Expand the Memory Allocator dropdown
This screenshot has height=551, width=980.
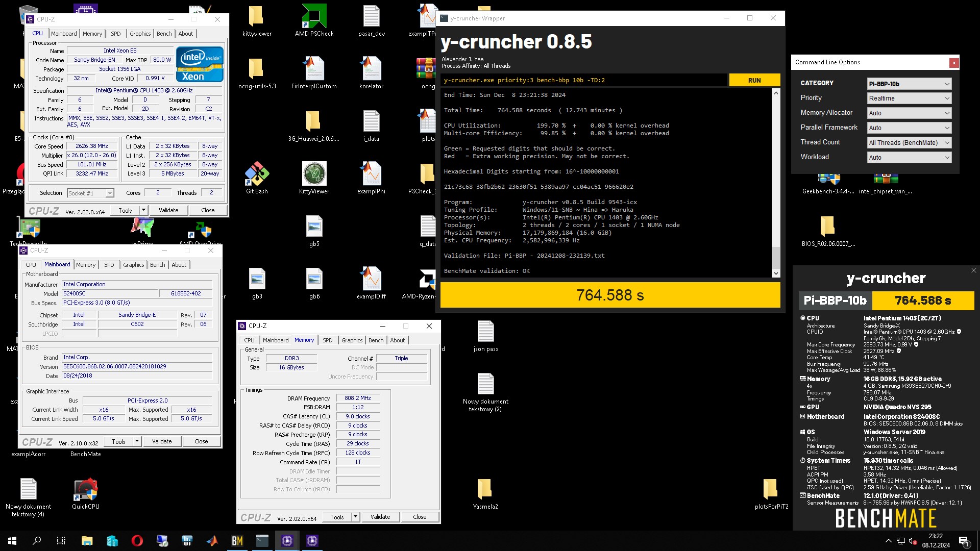(909, 113)
